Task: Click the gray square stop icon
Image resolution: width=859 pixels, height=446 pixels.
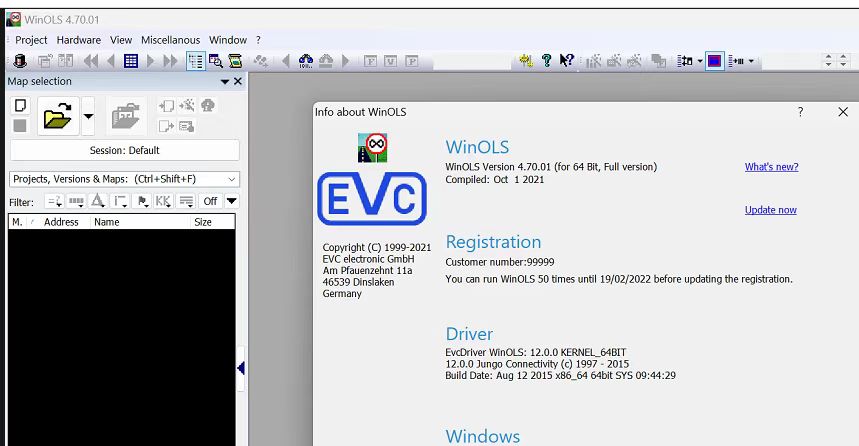Action: pos(20,126)
